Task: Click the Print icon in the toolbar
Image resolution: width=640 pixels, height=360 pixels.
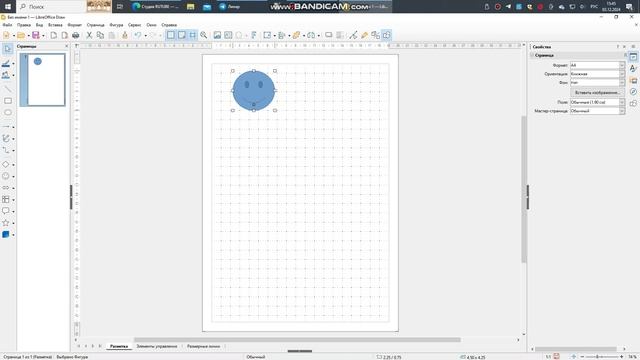Action: (76, 36)
